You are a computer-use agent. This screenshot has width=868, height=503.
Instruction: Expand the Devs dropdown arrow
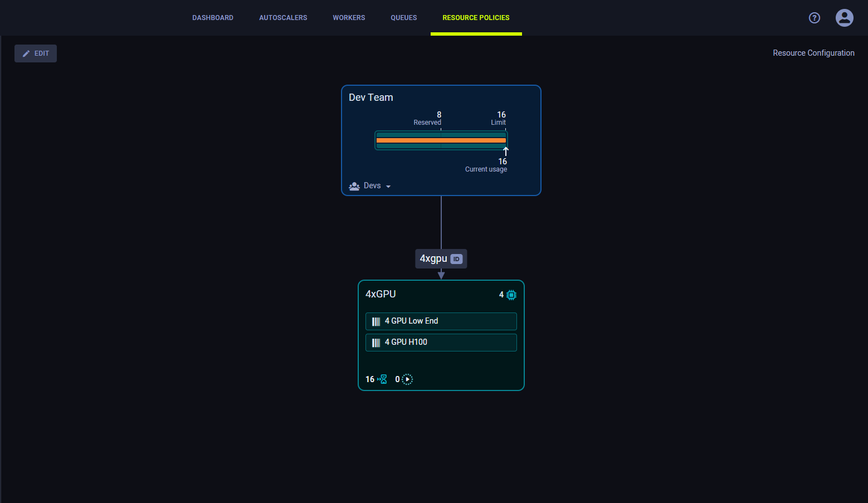pos(388,185)
